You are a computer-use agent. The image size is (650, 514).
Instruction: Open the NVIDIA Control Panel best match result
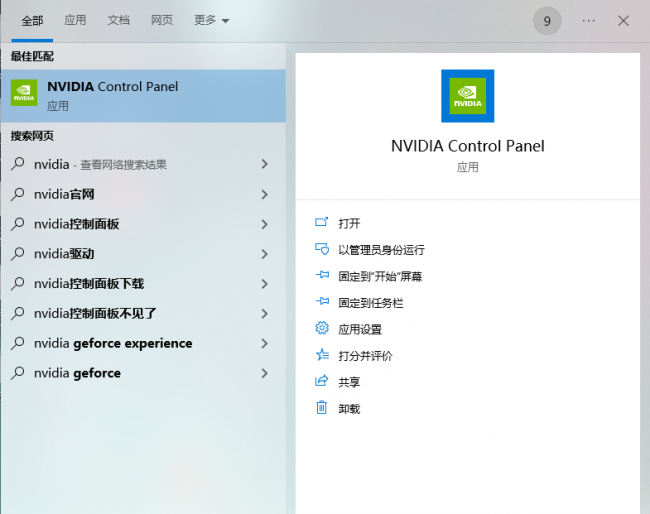(x=143, y=96)
